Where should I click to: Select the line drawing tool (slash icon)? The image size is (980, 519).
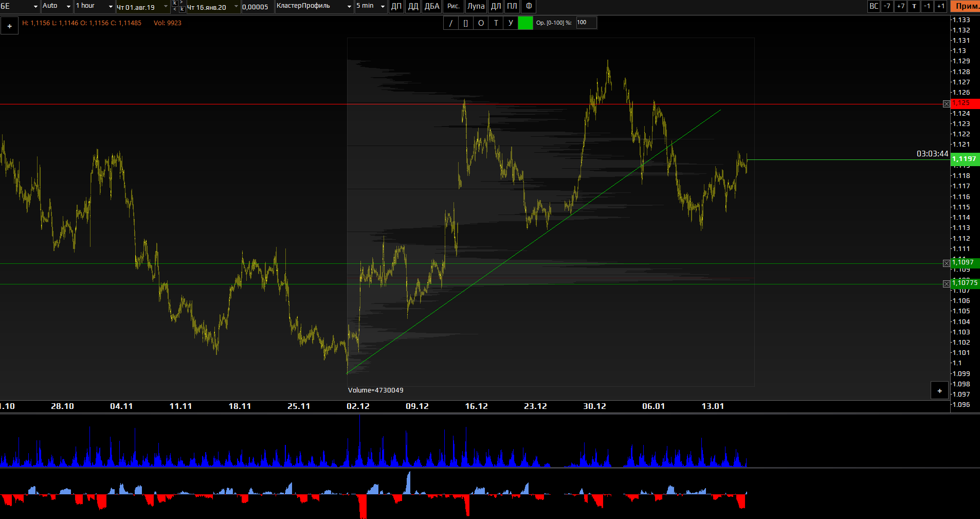pyautogui.click(x=451, y=23)
